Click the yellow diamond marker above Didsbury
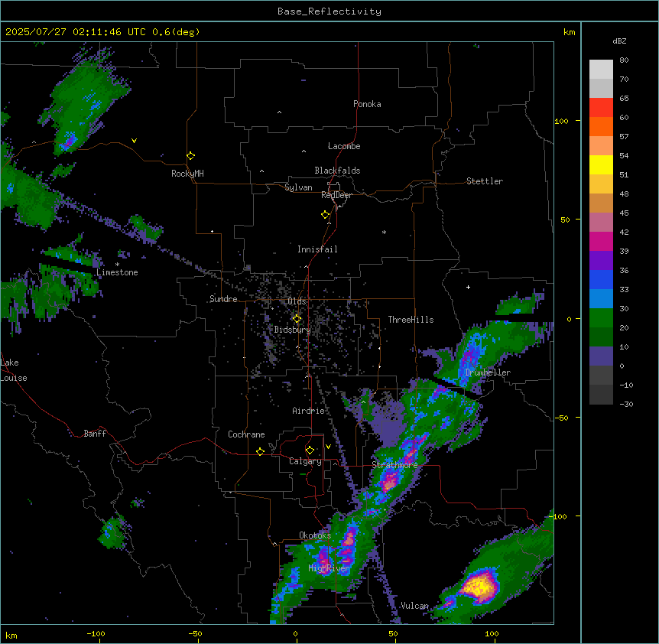 coord(297,319)
